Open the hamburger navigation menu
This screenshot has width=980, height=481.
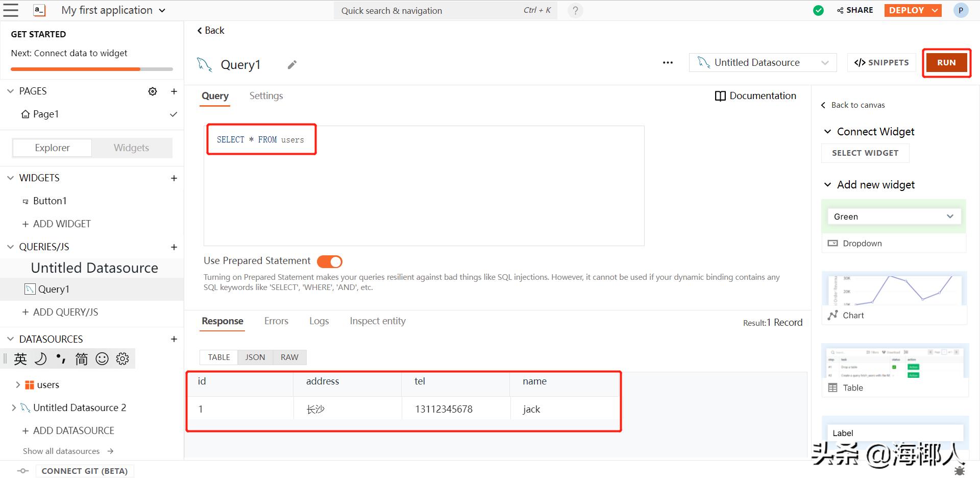coord(11,10)
